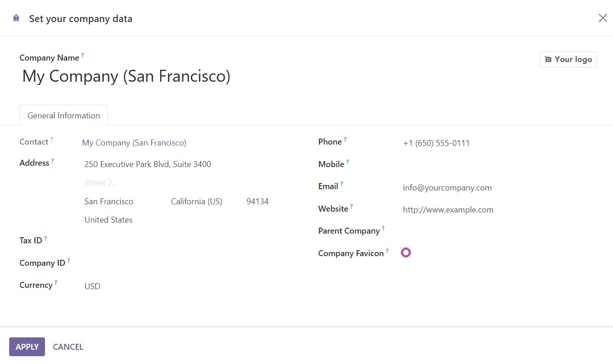
Task: Show help tooltip for Company Name
Action: 83,55
